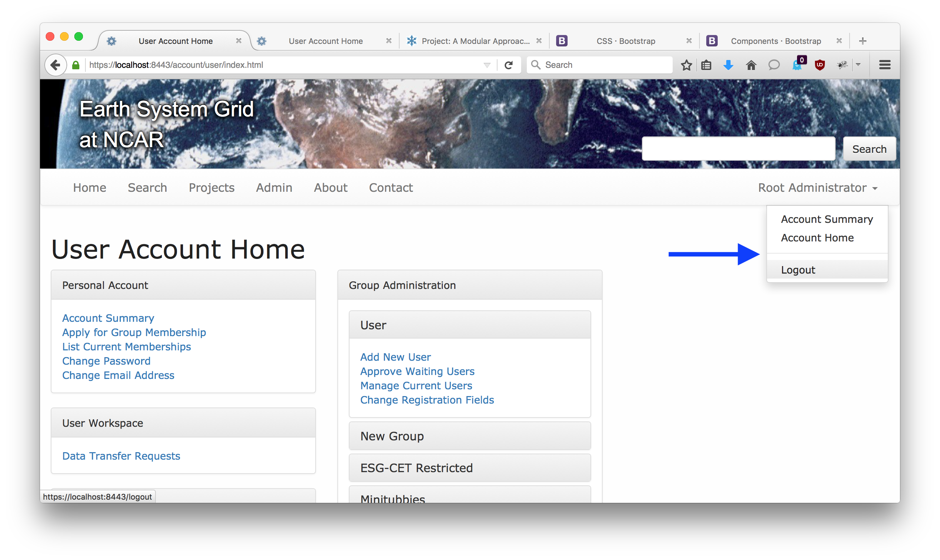Click the browser Home icon
The height and width of the screenshot is (560, 940).
coord(751,65)
